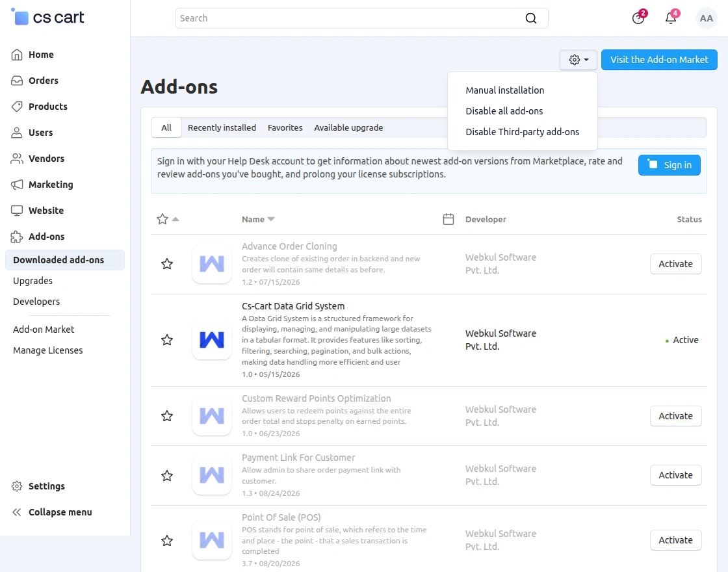This screenshot has width=728, height=572.
Task: Switch to the All tab
Action: pyautogui.click(x=166, y=127)
